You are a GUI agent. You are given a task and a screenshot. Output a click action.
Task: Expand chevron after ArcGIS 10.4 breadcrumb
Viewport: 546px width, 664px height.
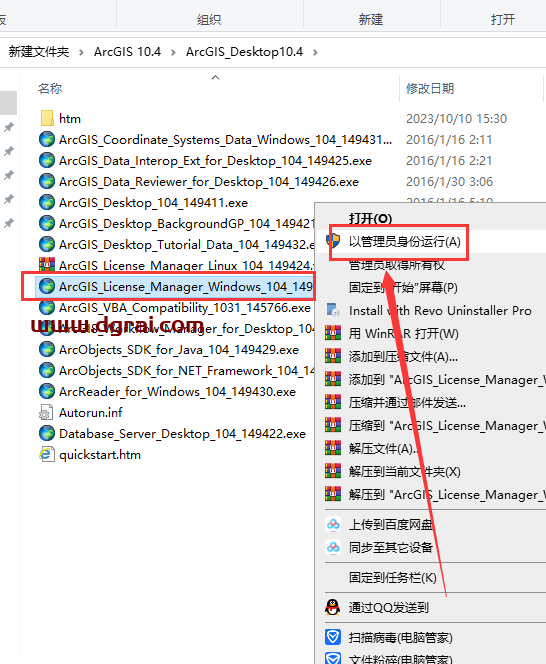tap(173, 52)
